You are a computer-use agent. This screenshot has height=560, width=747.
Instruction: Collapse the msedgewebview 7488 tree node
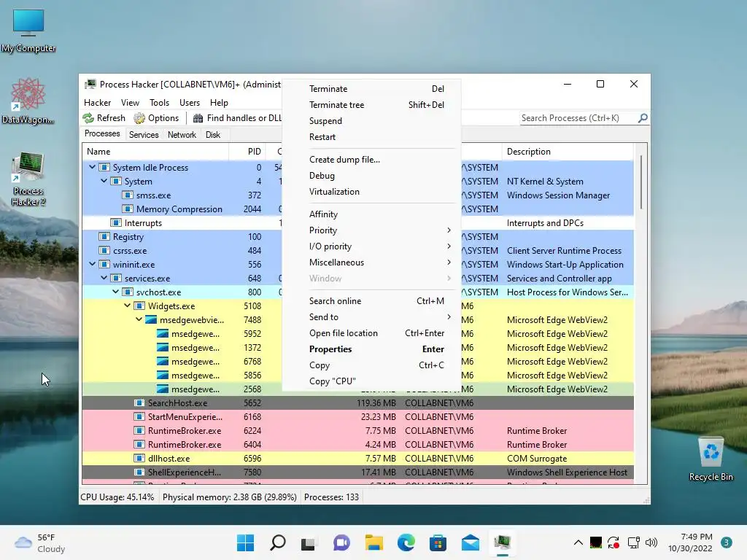coord(139,319)
